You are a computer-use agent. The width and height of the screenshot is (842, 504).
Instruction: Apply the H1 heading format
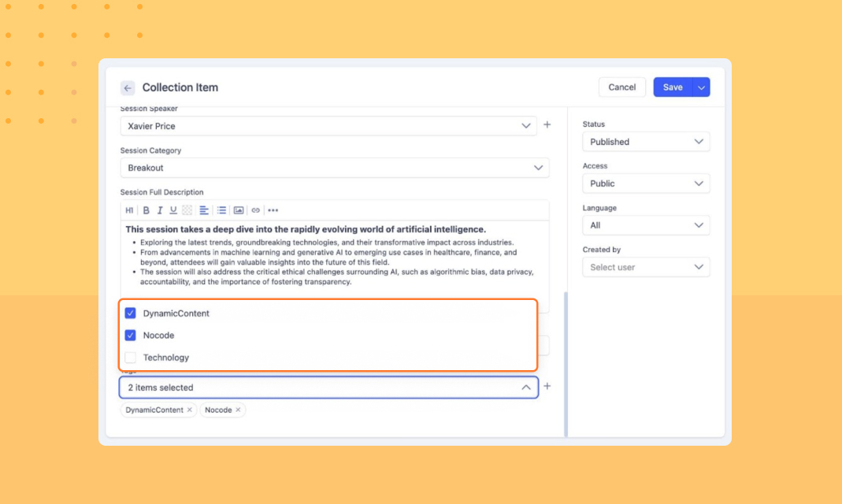[129, 210]
